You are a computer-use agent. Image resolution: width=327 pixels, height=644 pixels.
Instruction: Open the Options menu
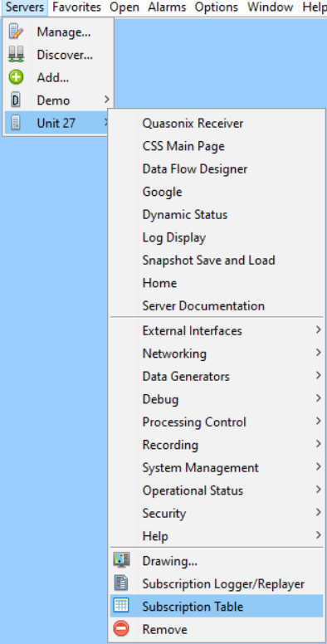216,7
